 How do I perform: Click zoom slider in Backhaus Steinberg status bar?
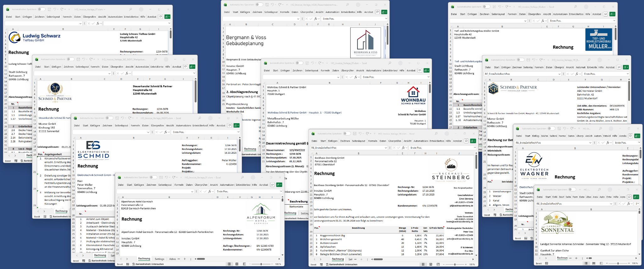(455, 264)
